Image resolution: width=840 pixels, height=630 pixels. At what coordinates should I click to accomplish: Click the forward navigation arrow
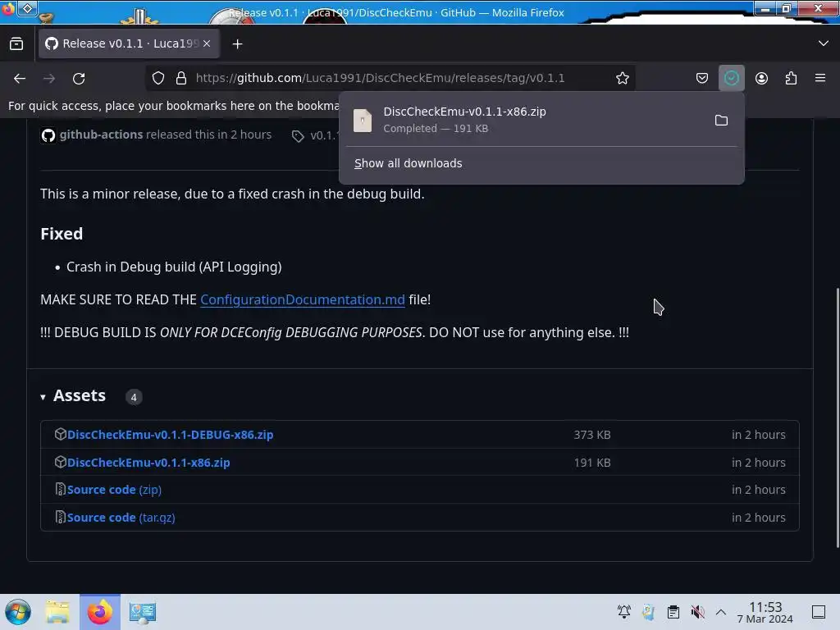[49, 78]
